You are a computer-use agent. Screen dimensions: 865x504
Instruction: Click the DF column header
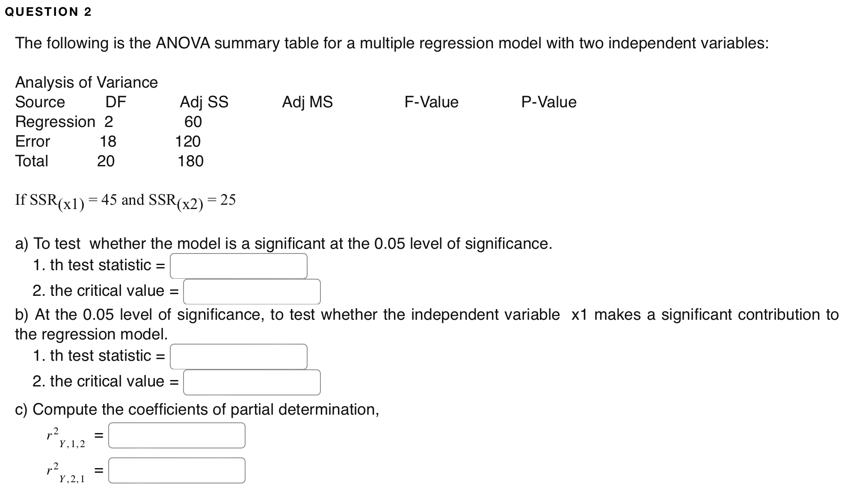click(x=116, y=102)
